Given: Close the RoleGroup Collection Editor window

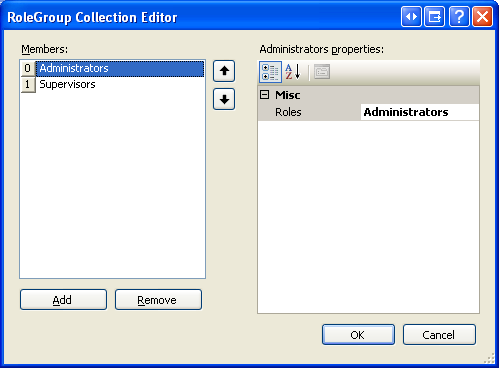Looking at the screenshot, I should click(x=482, y=16).
